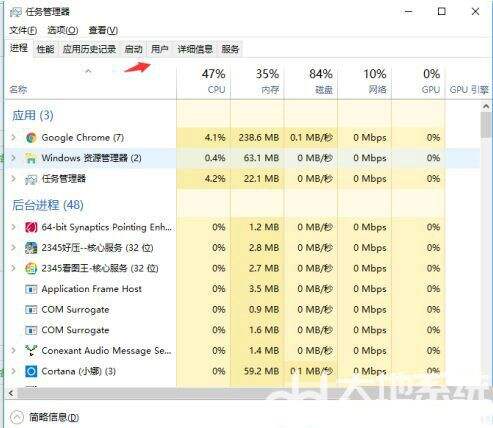This screenshot has height=428, width=493.
Task: Click the Task Manager title bar icon
Action: coord(16,12)
